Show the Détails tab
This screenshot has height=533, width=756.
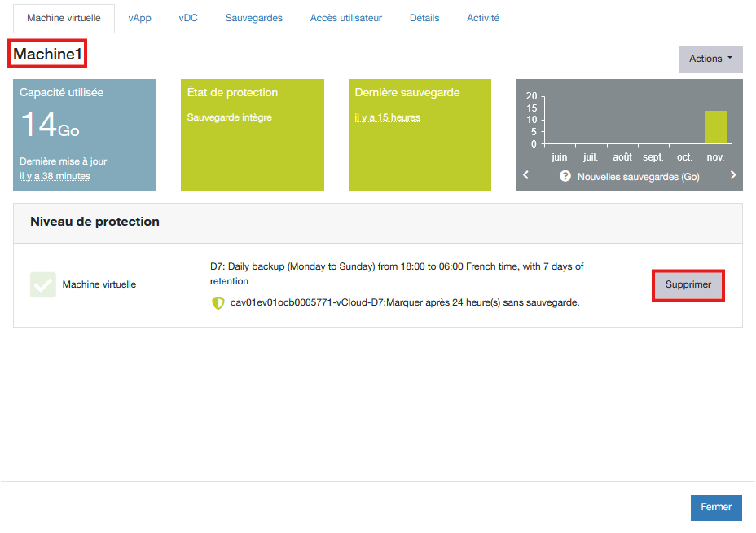(424, 18)
